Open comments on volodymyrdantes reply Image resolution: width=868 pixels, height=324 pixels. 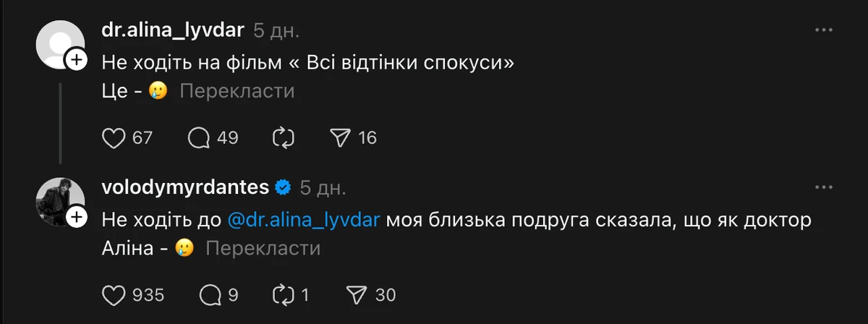pos(210,294)
